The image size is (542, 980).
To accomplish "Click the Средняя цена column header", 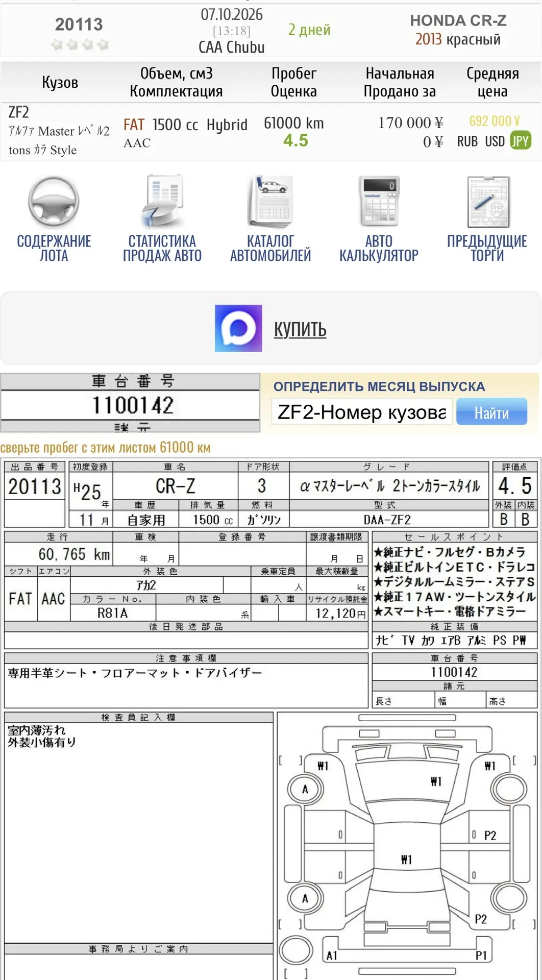I will 492,82.
